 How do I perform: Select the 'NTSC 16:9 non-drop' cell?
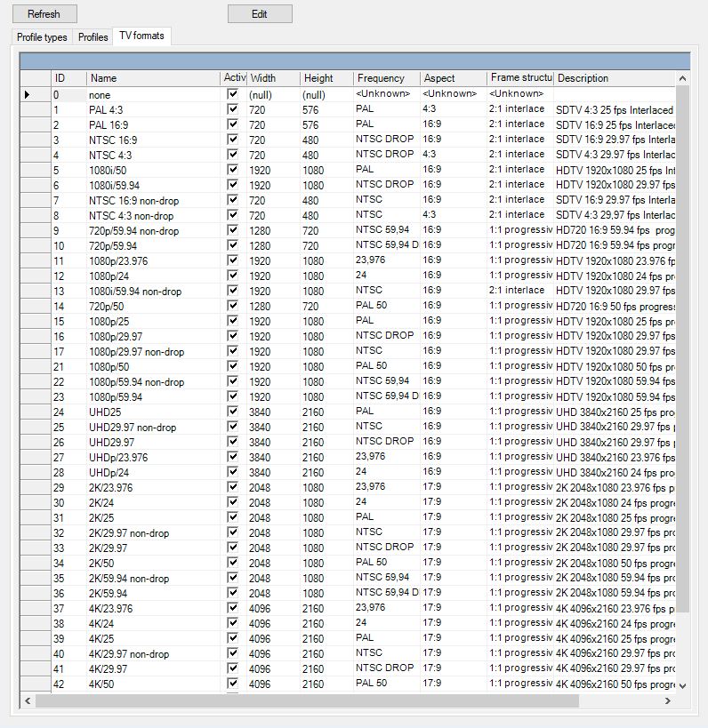pos(153,201)
